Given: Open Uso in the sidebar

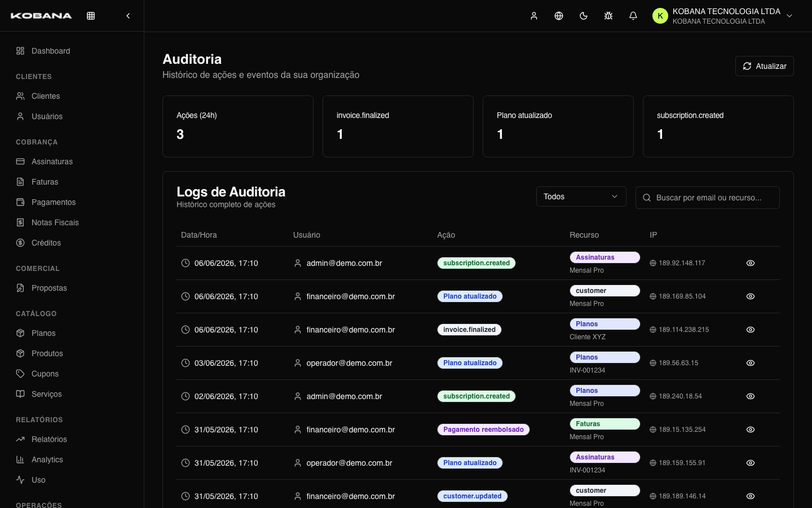Looking at the screenshot, I should click(72, 480).
